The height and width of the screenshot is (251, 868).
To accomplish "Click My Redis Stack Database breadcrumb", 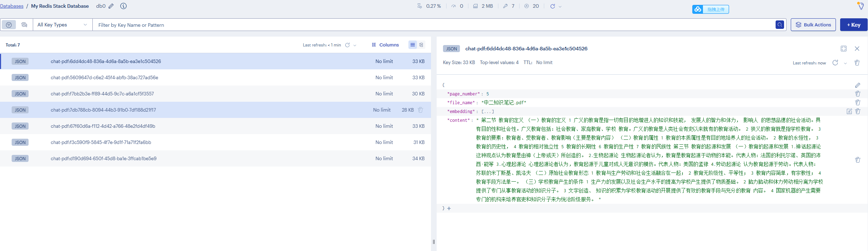I will coord(60,6).
